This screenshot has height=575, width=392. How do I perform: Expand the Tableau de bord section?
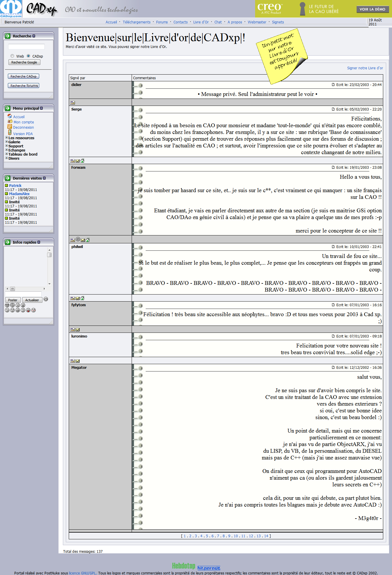click(x=6, y=154)
